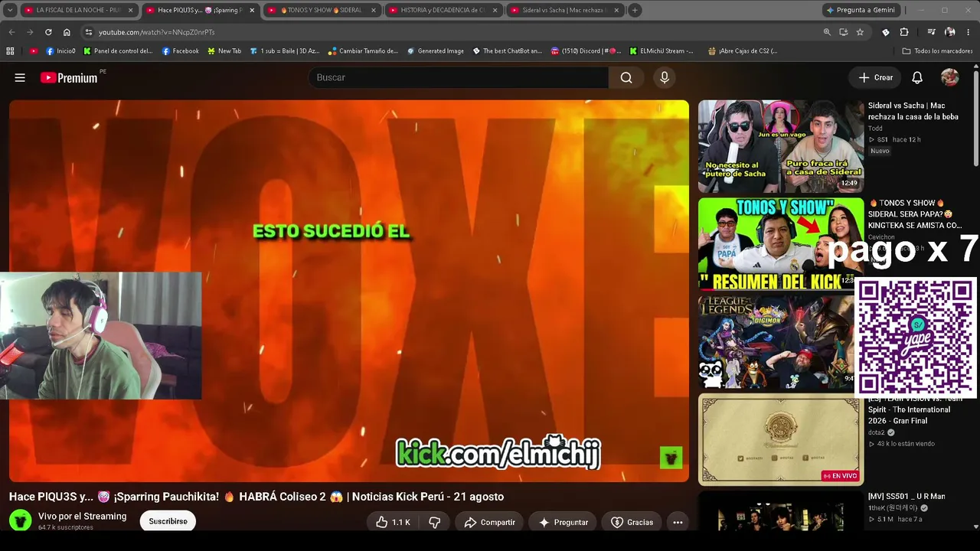This screenshot has height=551, width=980.
Task: Open the YouTube account avatar menu
Action: [949, 77]
